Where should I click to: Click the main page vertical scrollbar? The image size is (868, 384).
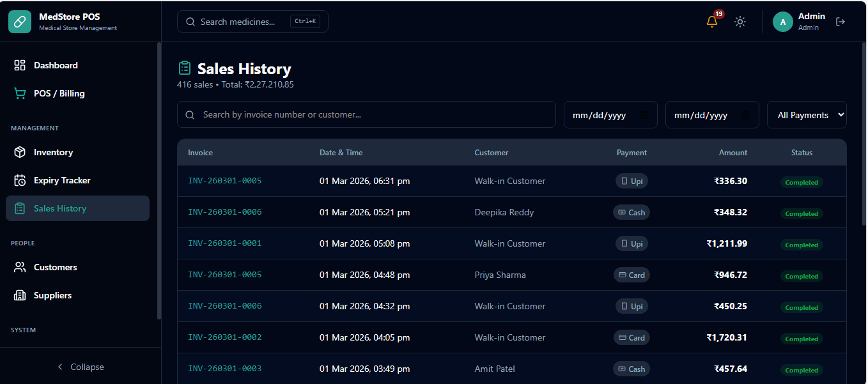click(x=864, y=134)
